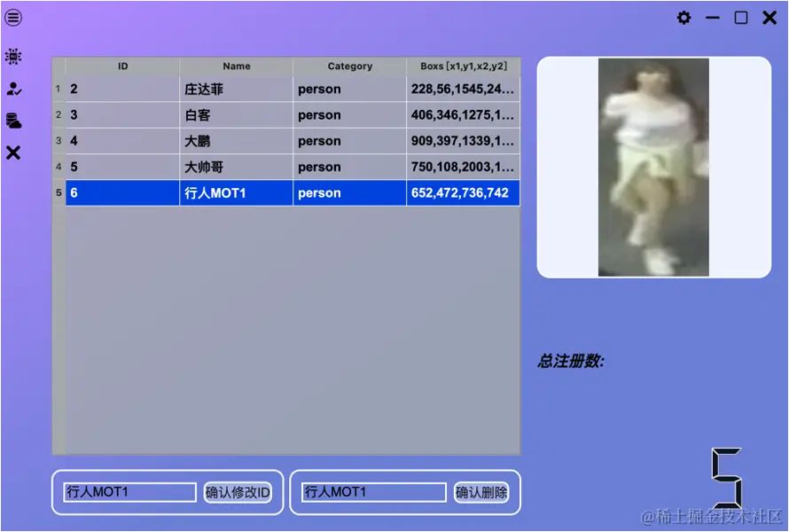
Task: Click the Name column header
Action: [236, 66]
